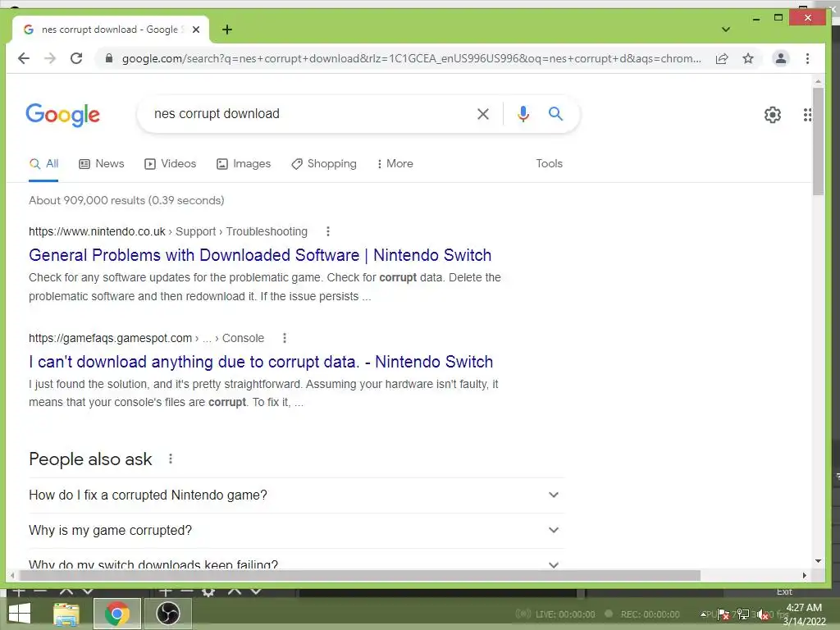Click the vertical scrollbar thumb
The image size is (840, 630).
coord(818,141)
